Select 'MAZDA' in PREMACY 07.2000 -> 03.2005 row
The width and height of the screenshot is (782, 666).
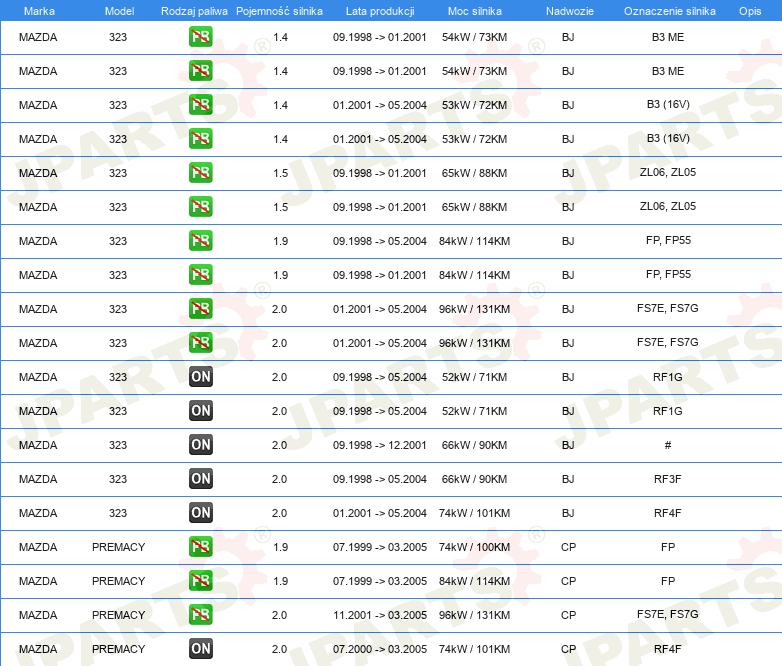point(38,649)
